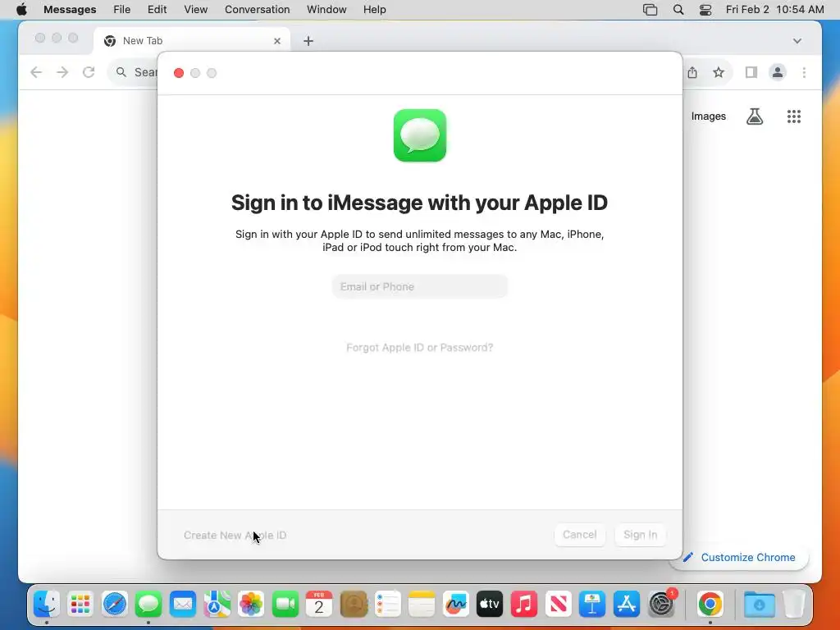This screenshot has height=630, width=840.
Task: Click Create New Apple ID
Action: coord(235,535)
